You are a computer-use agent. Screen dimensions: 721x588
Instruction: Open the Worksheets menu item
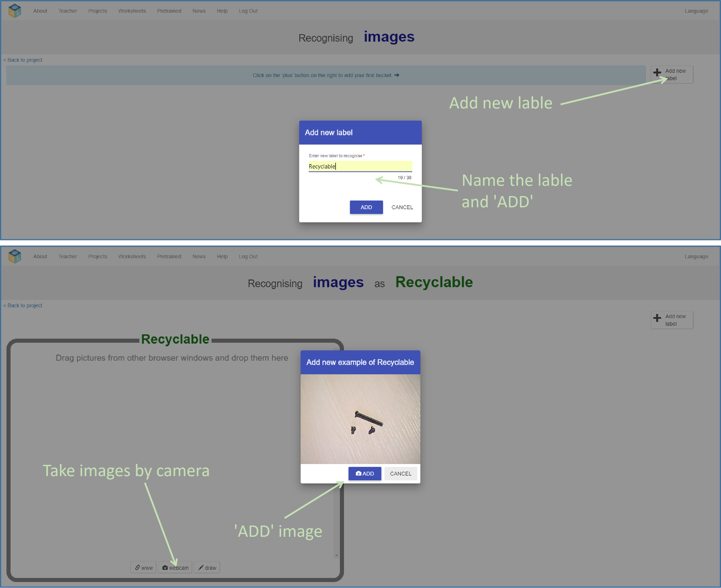point(132,11)
